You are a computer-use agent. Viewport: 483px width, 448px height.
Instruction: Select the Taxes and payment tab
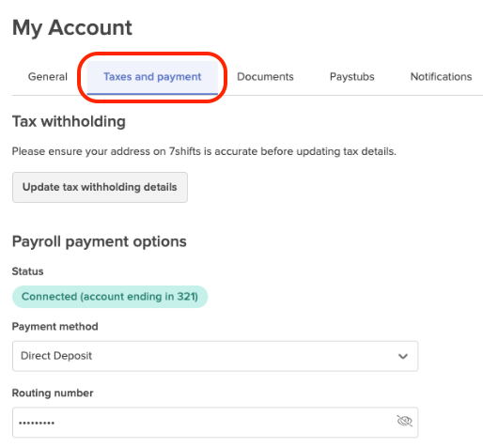152,77
